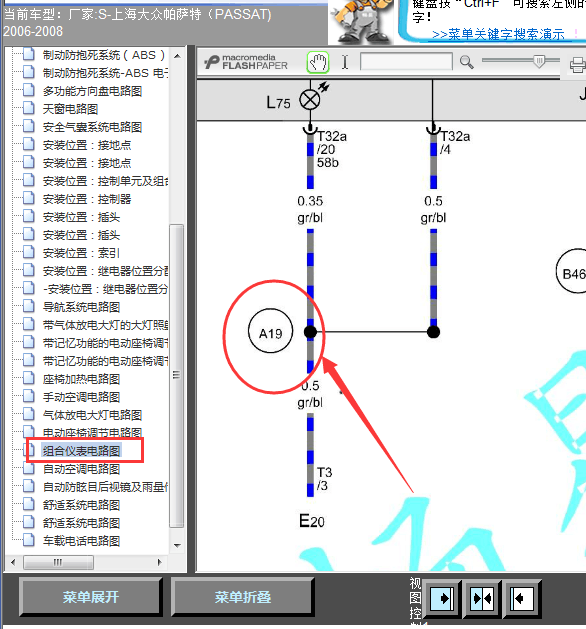The height and width of the screenshot is (629, 586).
Task: Click the tree vertical scrollbar thumb
Action: click(176, 376)
